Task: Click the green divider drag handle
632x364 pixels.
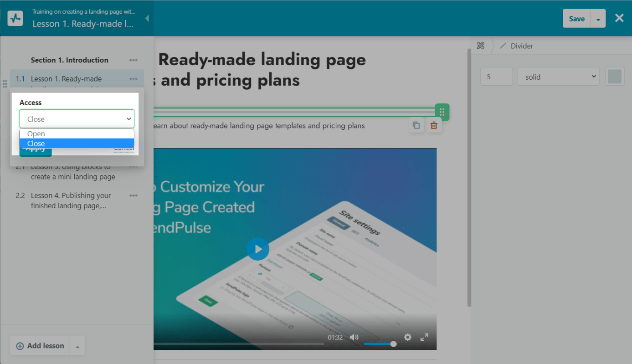Action: (x=442, y=112)
